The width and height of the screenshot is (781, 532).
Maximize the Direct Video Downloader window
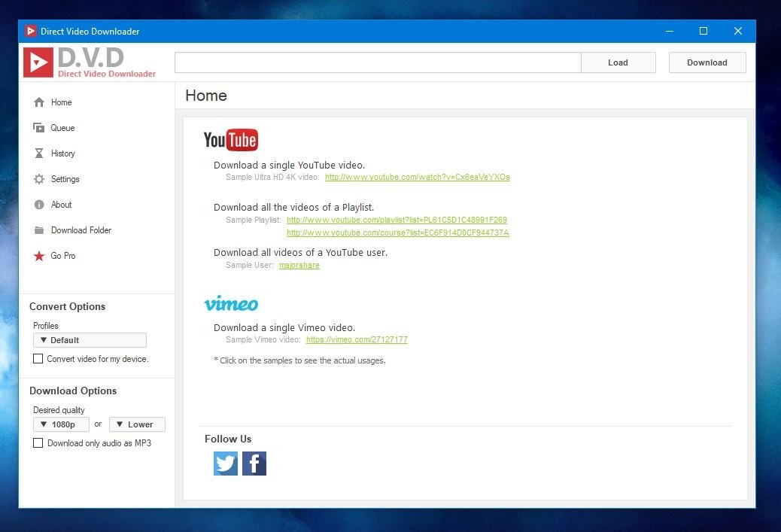pyautogui.click(x=704, y=31)
